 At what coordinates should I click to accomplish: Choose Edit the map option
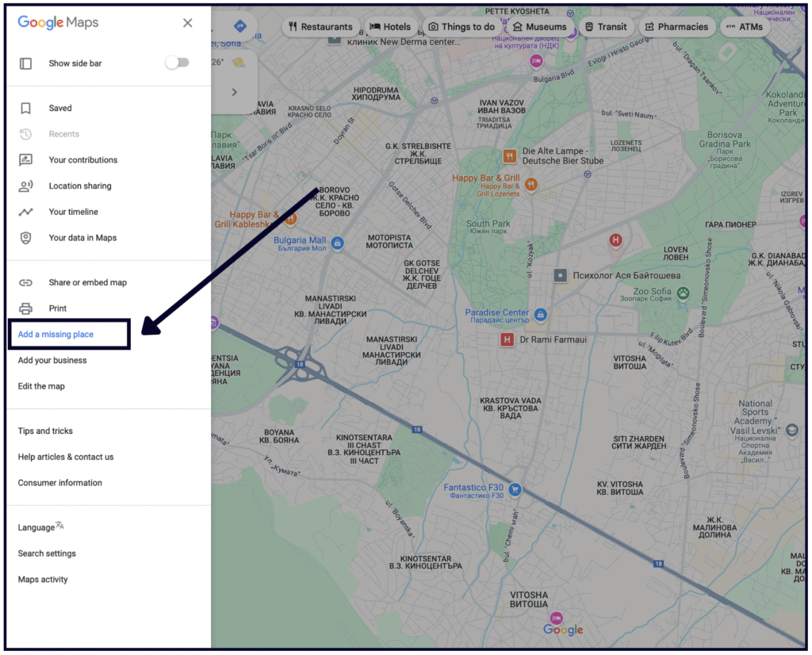(41, 387)
